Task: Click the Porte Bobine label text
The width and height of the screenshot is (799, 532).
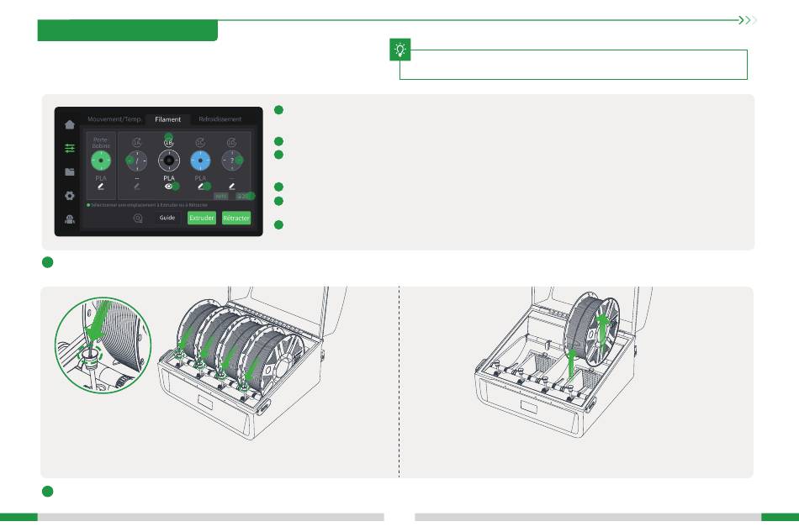Action: (101, 143)
